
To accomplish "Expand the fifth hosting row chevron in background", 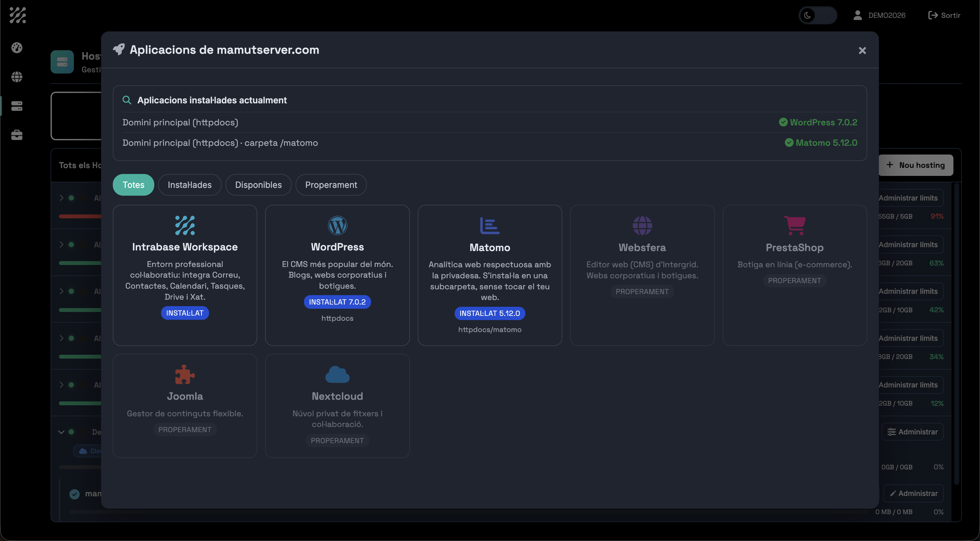I will point(61,385).
